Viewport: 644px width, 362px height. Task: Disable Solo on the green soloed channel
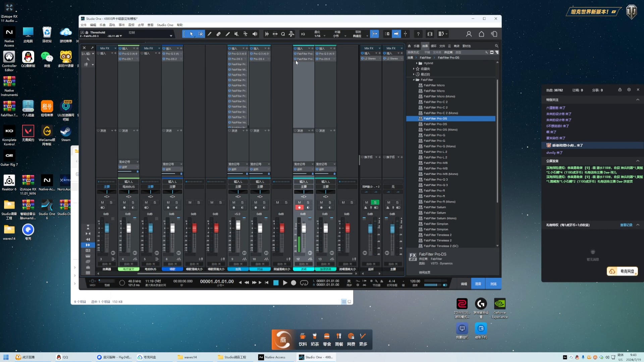click(375, 202)
